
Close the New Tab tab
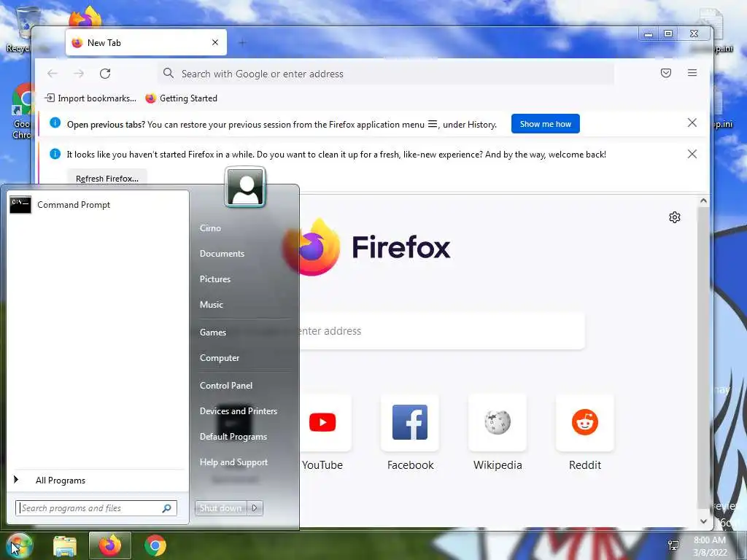coord(215,42)
